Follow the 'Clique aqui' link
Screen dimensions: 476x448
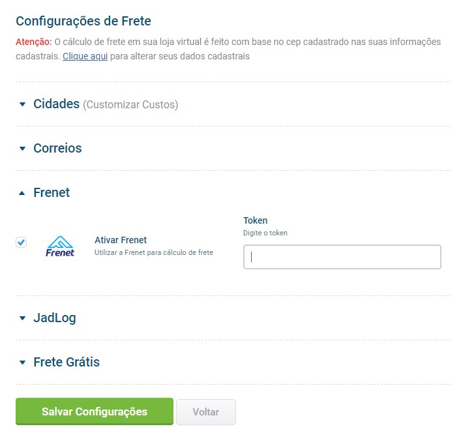pos(85,56)
